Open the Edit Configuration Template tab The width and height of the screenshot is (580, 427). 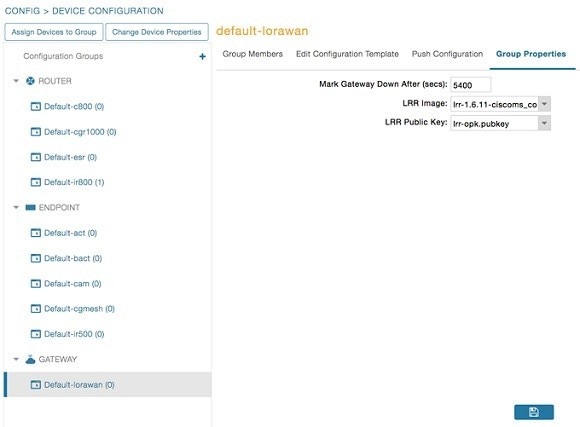tap(347, 54)
